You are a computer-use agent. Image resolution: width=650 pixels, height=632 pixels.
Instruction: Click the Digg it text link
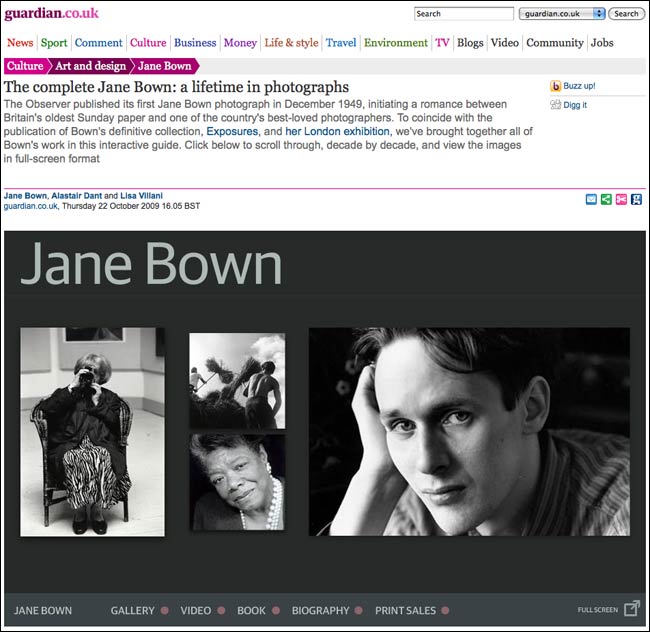tap(575, 105)
